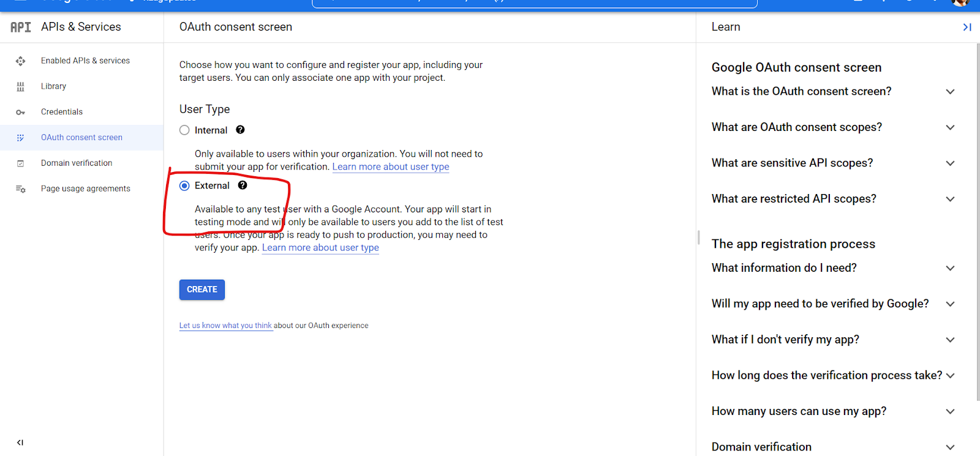Click the Page usage agreements icon

point(20,189)
